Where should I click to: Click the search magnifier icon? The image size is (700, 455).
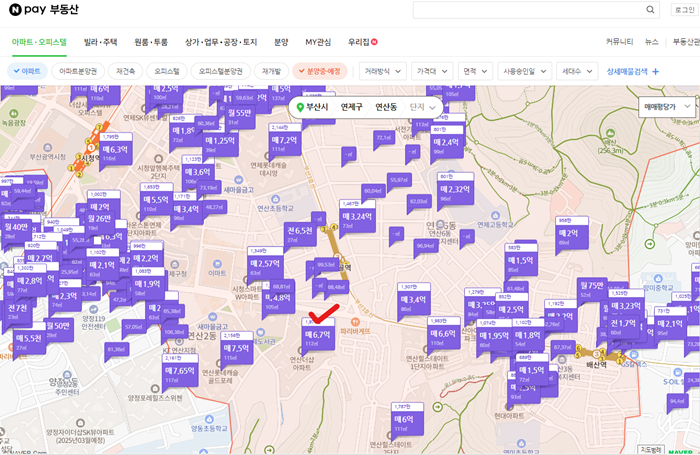tap(650, 9)
